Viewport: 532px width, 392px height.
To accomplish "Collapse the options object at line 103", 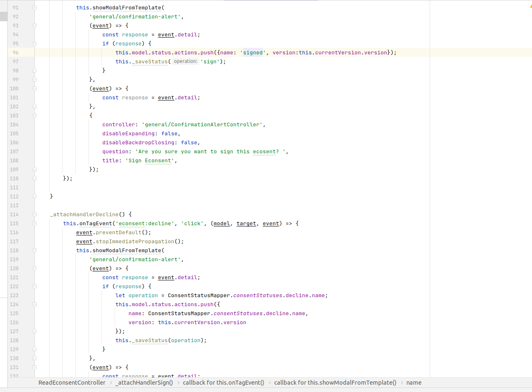I will click(x=34, y=115).
